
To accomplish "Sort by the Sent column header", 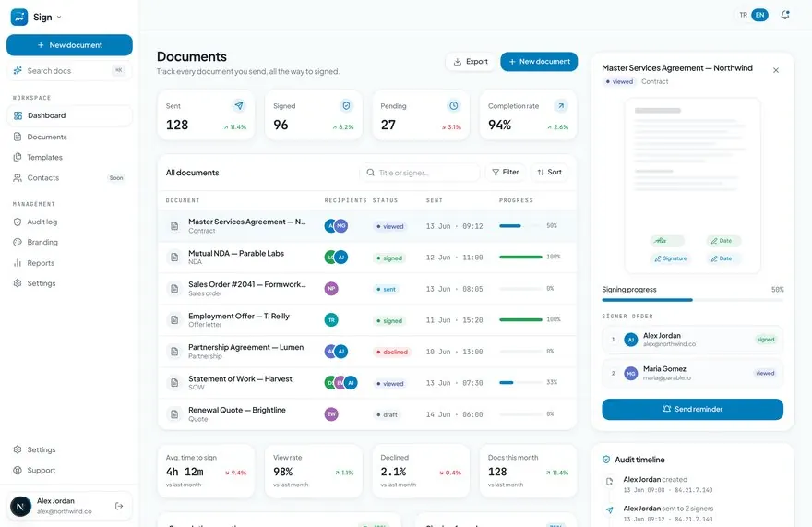I will click(434, 200).
